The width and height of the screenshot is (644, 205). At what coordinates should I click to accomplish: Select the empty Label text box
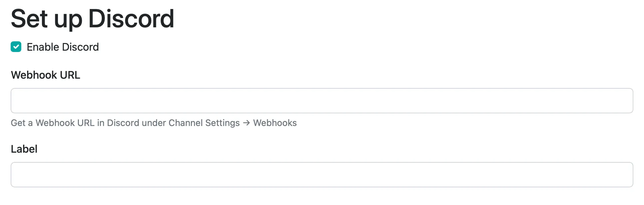pos(322,175)
